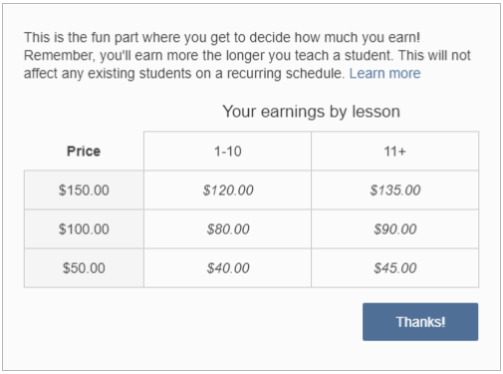Select the $150.00 price cell
This screenshot has width=503, height=374.
[x=84, y=190]
